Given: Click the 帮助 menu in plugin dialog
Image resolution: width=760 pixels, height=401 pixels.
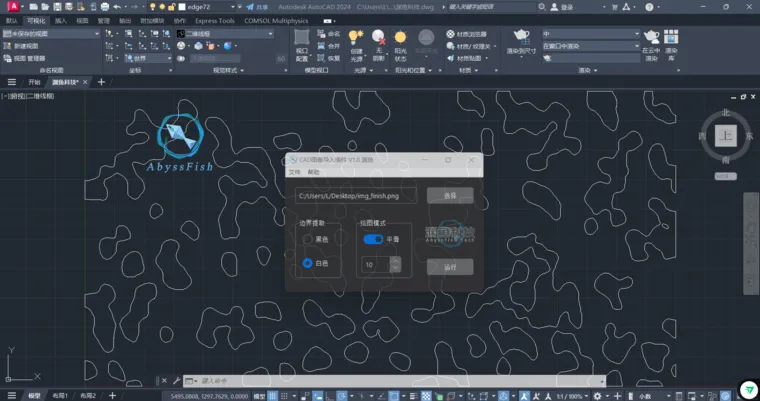Looking at the screenshot, I should [314, 172].
